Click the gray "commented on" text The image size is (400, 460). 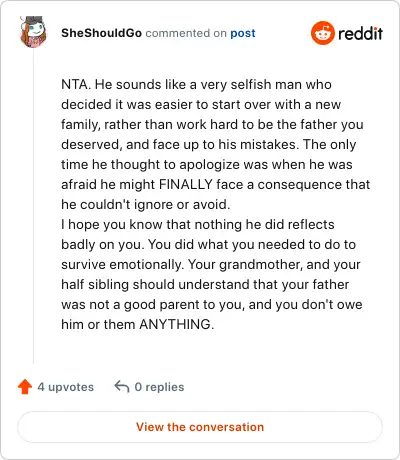(186, 33)
